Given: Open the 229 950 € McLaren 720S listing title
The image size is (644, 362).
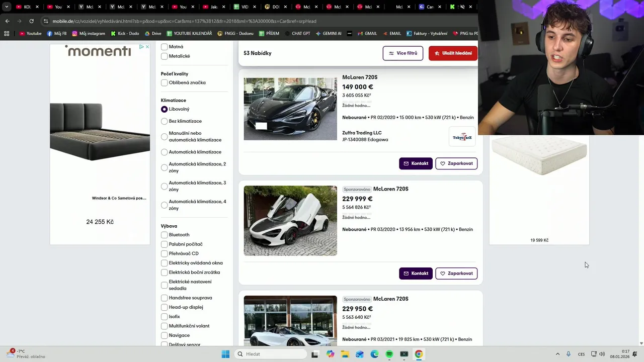Looking at the screenshot, I should coord(390,299).
